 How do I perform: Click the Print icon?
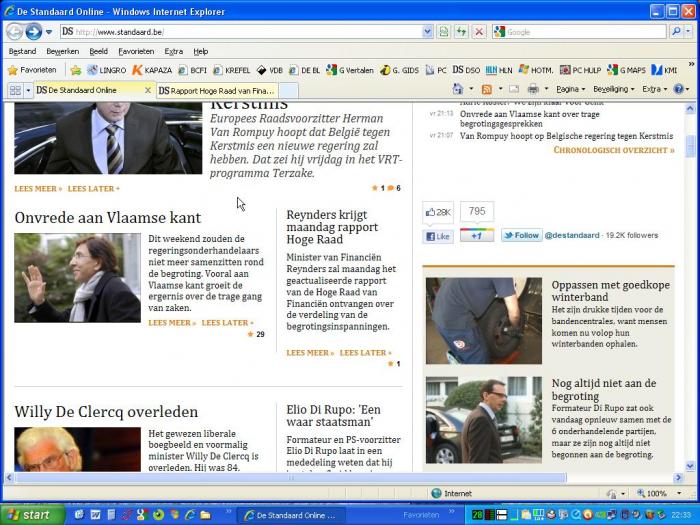coord(533,89)
